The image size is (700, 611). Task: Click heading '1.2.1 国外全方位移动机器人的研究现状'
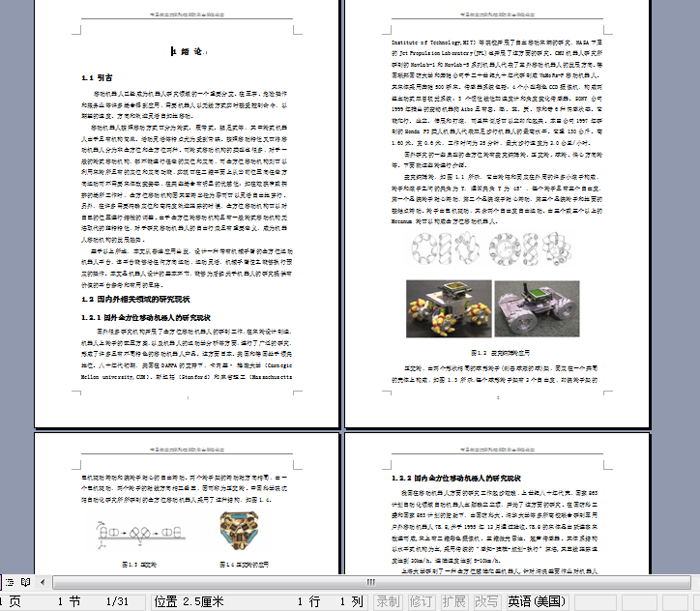coord(146,318)
